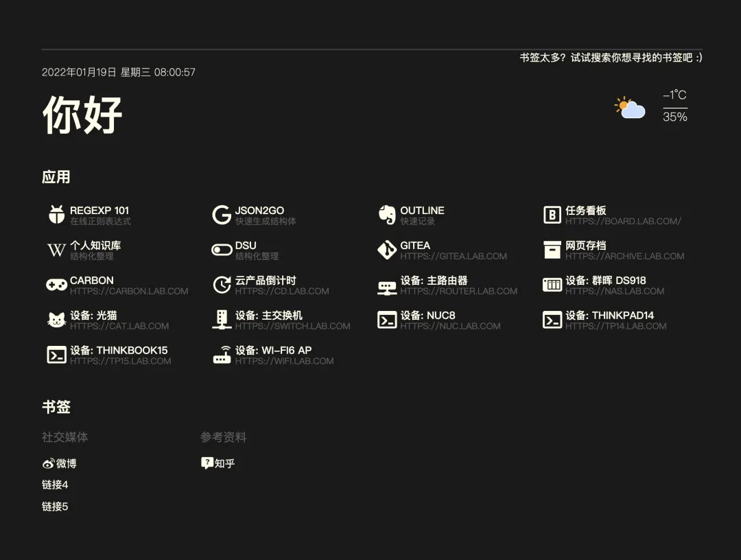The width and height of the screenshot is (741, 560).
Task: Click the 设备: 主路由器 network icon
Action: (x=386, y=287)
